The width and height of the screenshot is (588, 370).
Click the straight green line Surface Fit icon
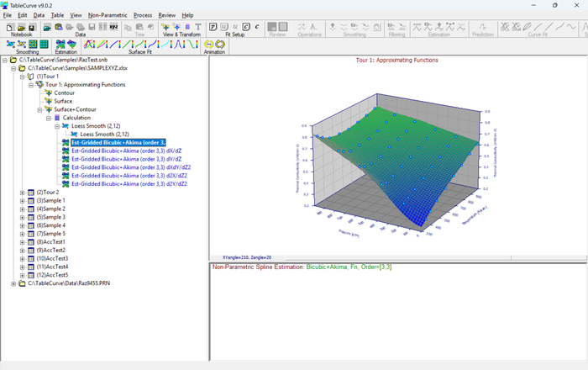(129, 45)
